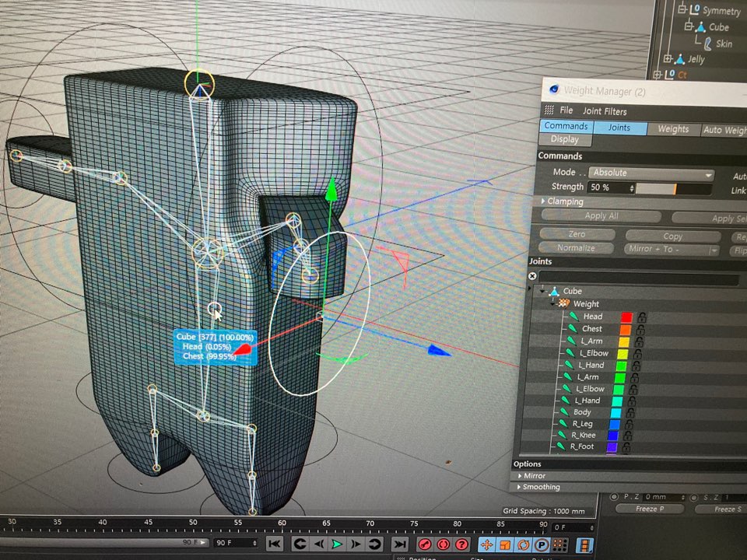Toggle the P.Z animation dot
The height and width of the screenshot is (560, 747).
pos(614,497)
